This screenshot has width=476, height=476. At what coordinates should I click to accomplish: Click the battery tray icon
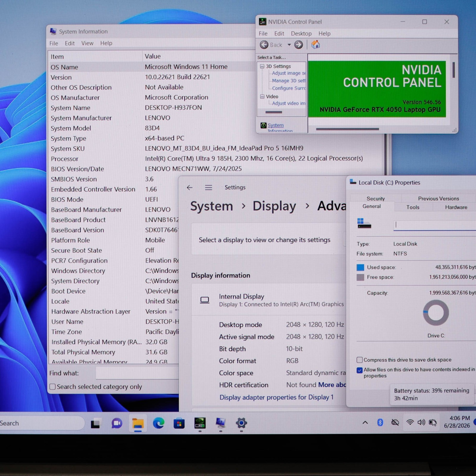(433, 422)
